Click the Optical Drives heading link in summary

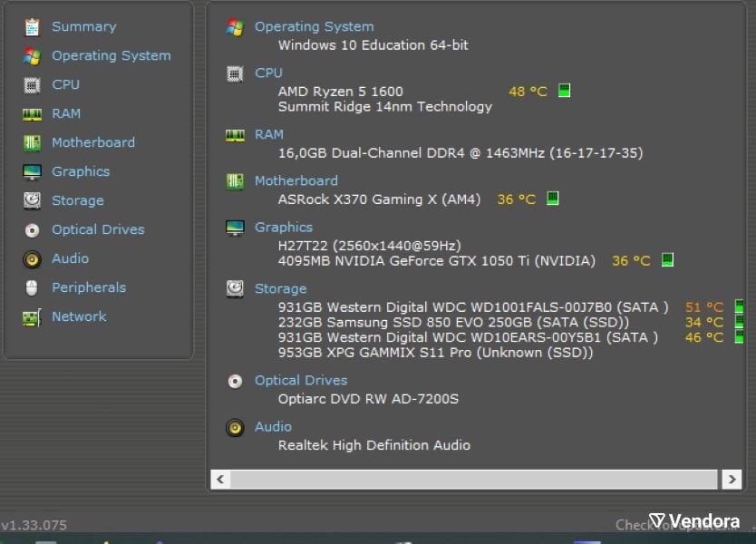pos(301,381)
